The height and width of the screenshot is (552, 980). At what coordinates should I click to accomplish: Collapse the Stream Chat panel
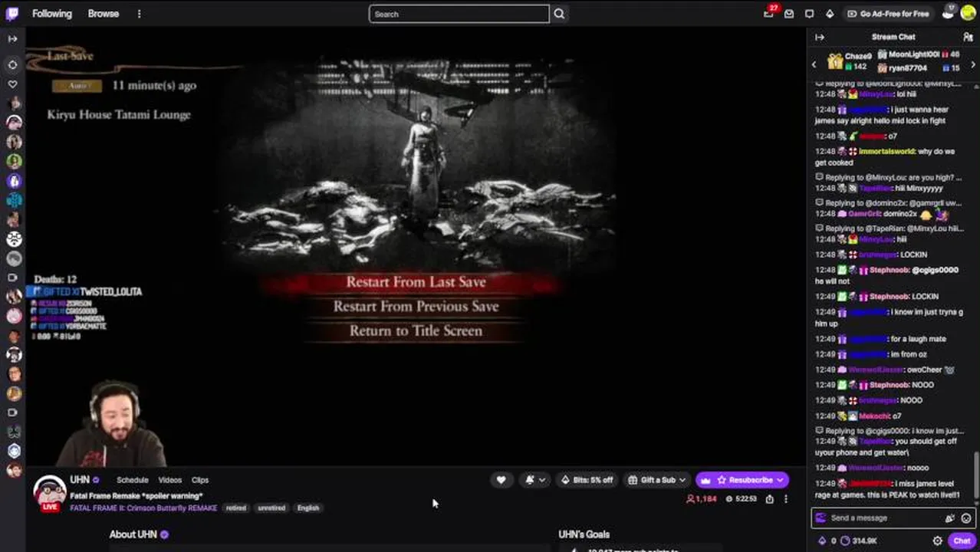coord(820,37)
